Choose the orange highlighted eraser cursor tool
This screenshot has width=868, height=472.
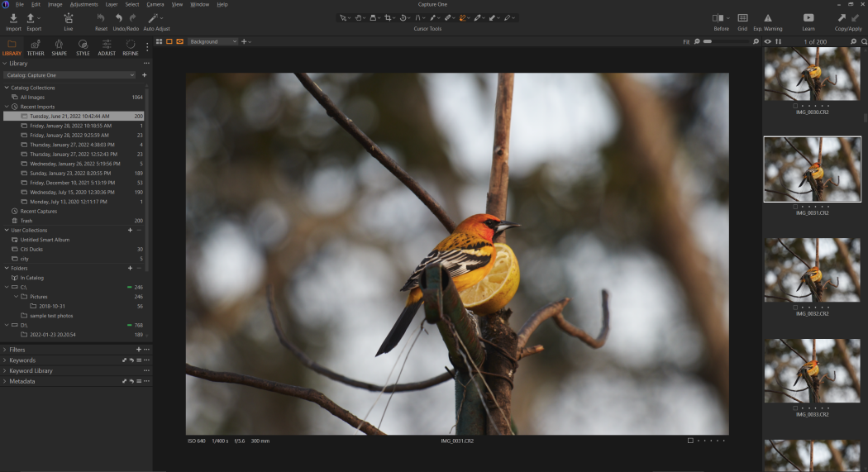463,17
